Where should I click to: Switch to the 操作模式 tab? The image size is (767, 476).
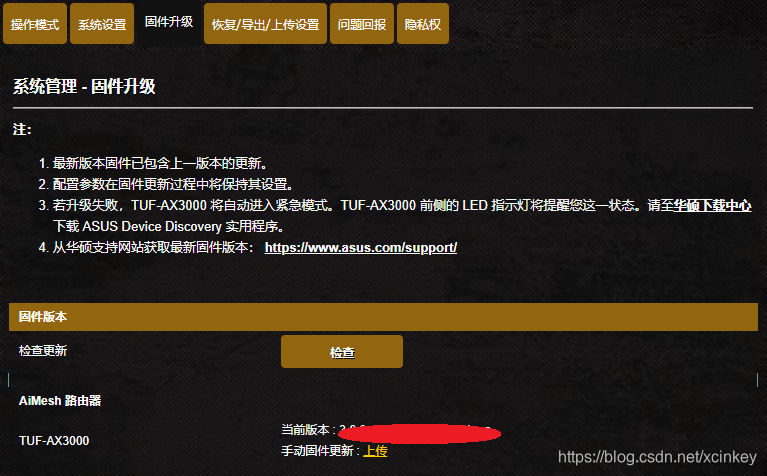click(35, 23)
